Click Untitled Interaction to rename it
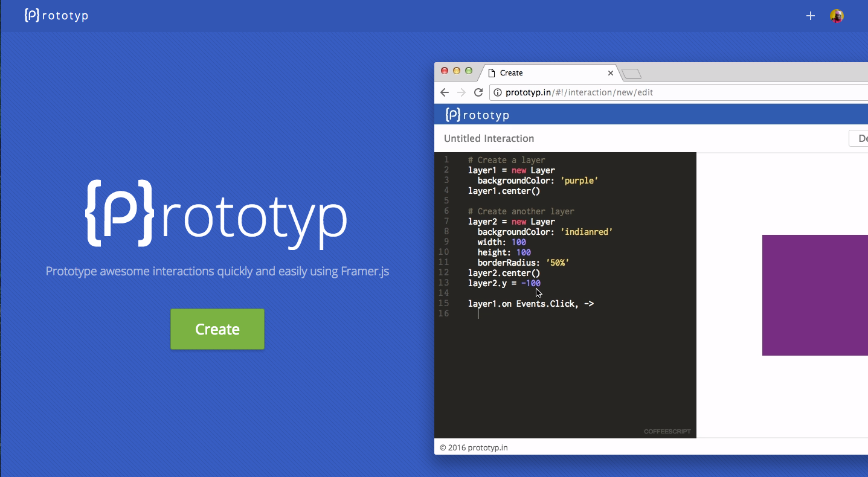868x477 pixels. coord(489,138)
